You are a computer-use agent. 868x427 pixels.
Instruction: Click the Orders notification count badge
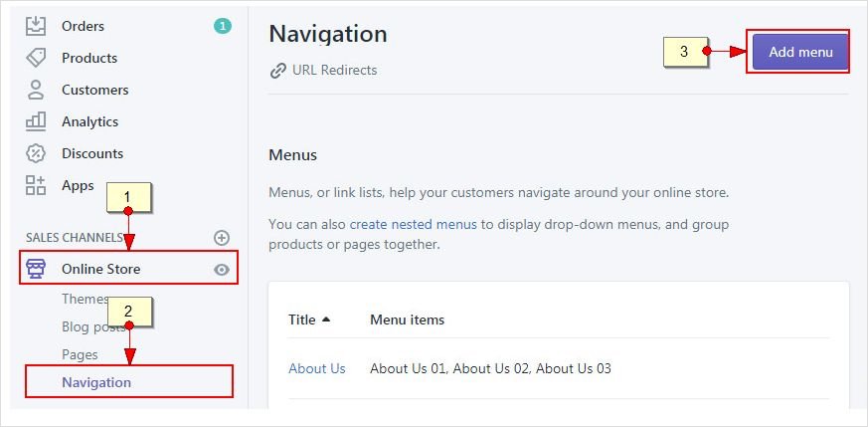[x=222, y=26]
